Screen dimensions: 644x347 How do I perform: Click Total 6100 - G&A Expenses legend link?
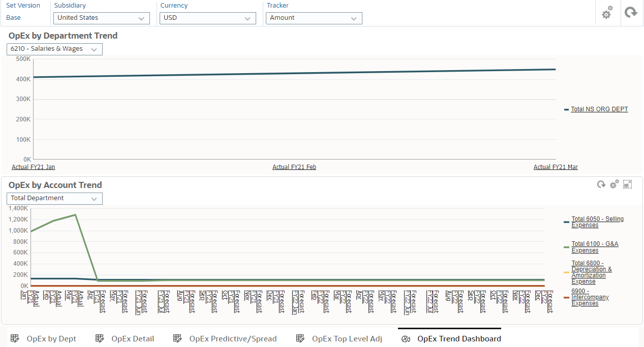tap(595, 247)
